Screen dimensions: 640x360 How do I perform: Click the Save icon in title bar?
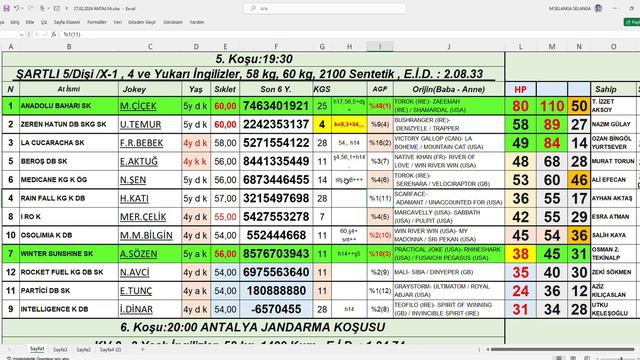tap(6, 8)
